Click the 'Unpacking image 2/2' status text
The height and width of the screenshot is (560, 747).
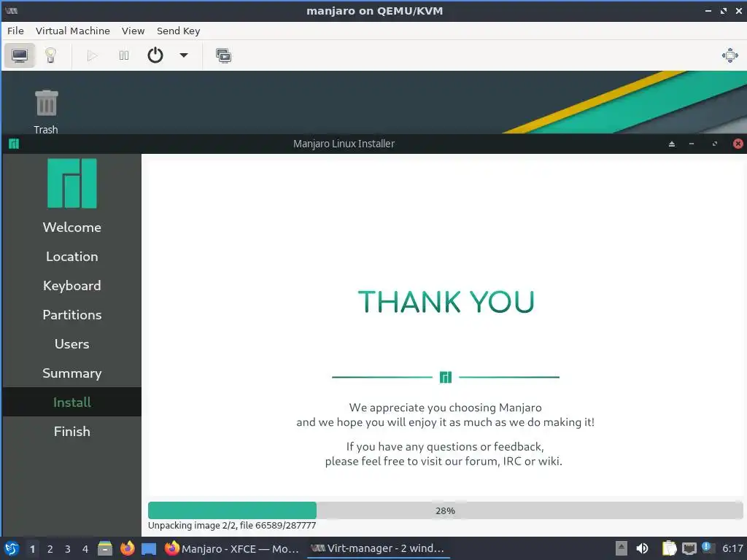click(x=232, y=525)
